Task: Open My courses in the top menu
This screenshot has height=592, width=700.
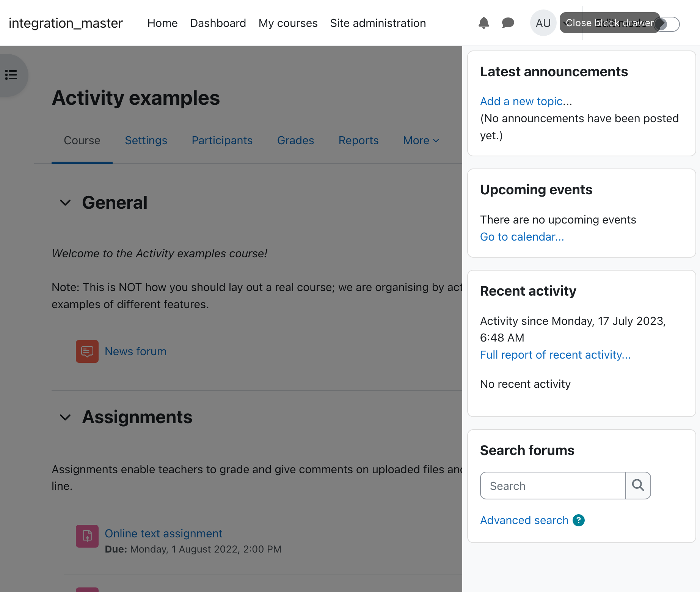Action: (x=288, y=23)
